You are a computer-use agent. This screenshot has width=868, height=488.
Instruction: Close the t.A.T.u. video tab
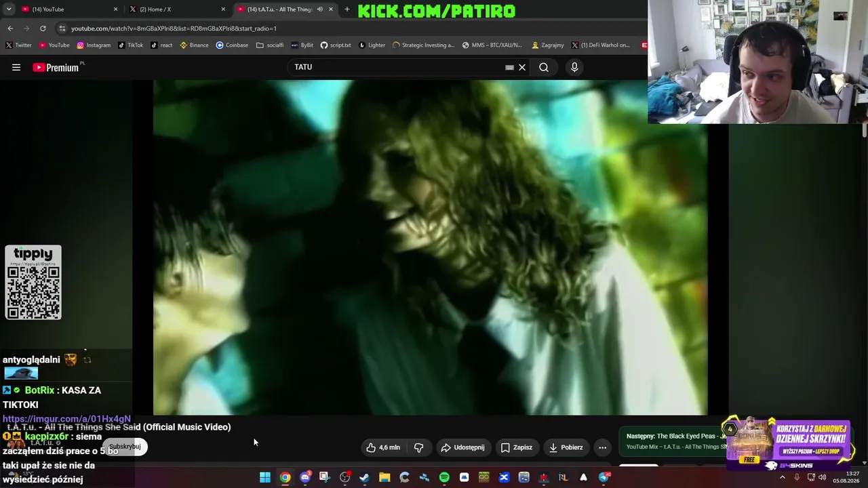point(331,9)
